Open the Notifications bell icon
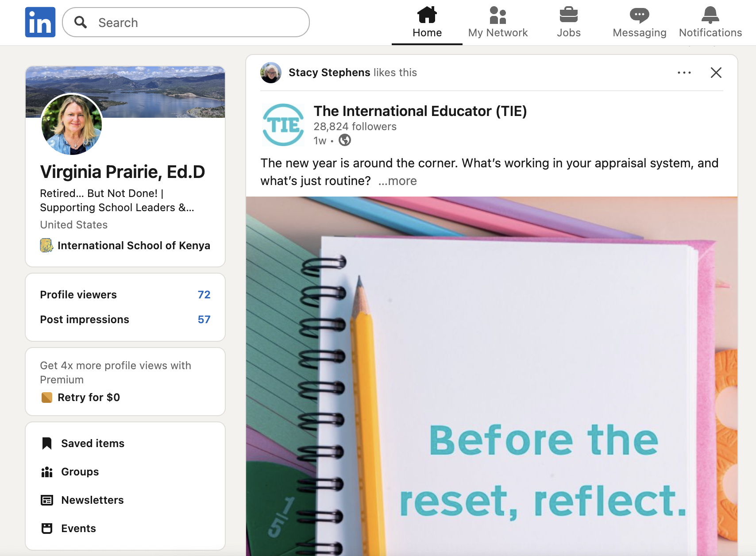 [710, 15]
